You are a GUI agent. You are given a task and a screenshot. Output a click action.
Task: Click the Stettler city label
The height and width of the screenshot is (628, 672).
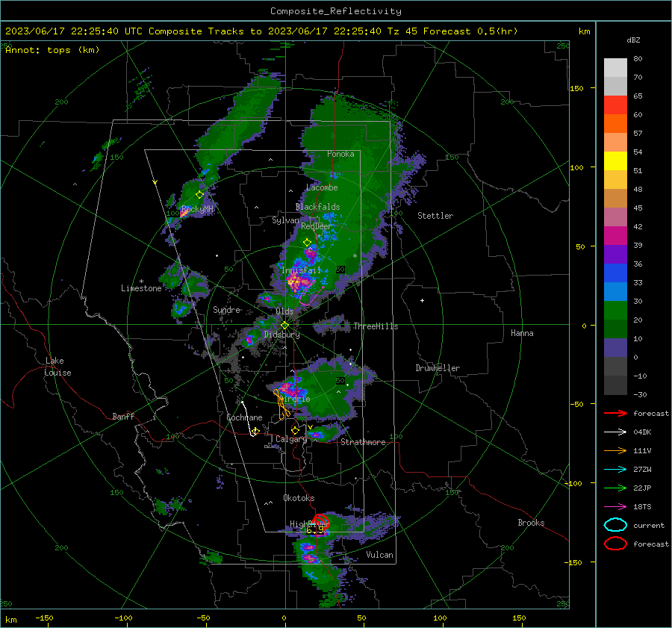(x=435, y=216)
